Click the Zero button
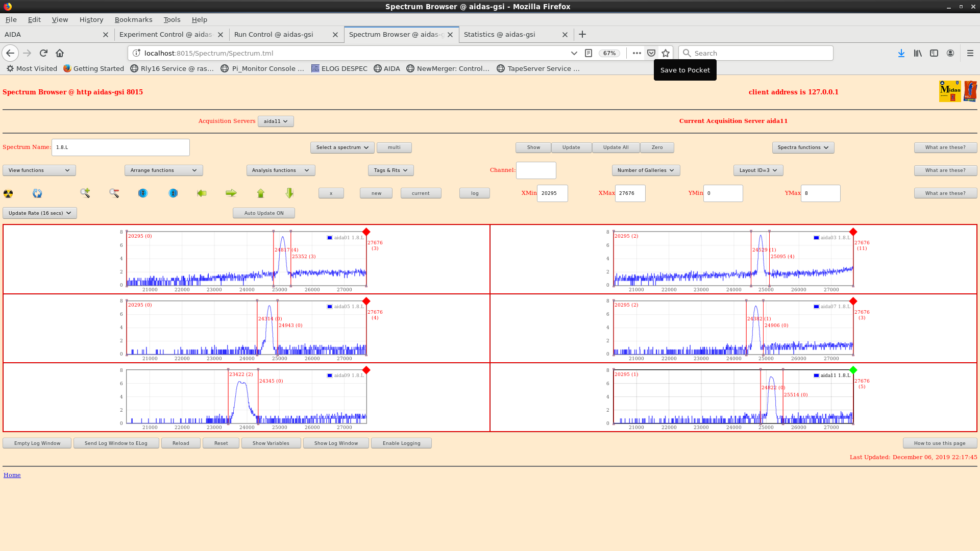Image resolution: width=980 pixels, height=551 pixels. 657,147
